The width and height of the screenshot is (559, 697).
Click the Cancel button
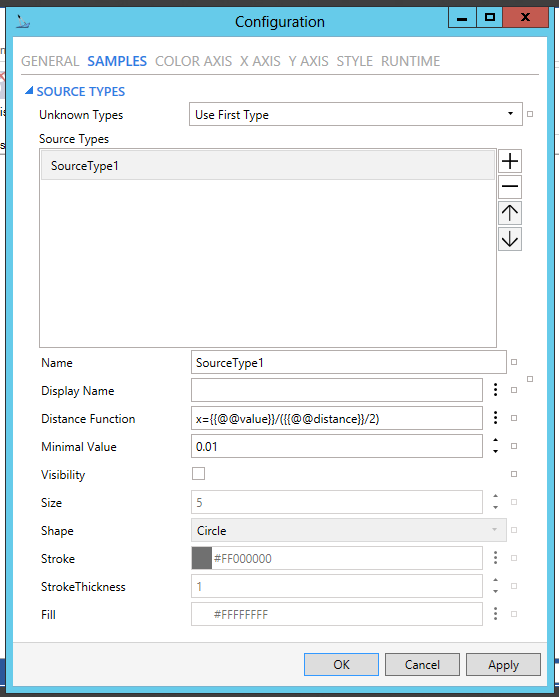click(x=422, y=665)
